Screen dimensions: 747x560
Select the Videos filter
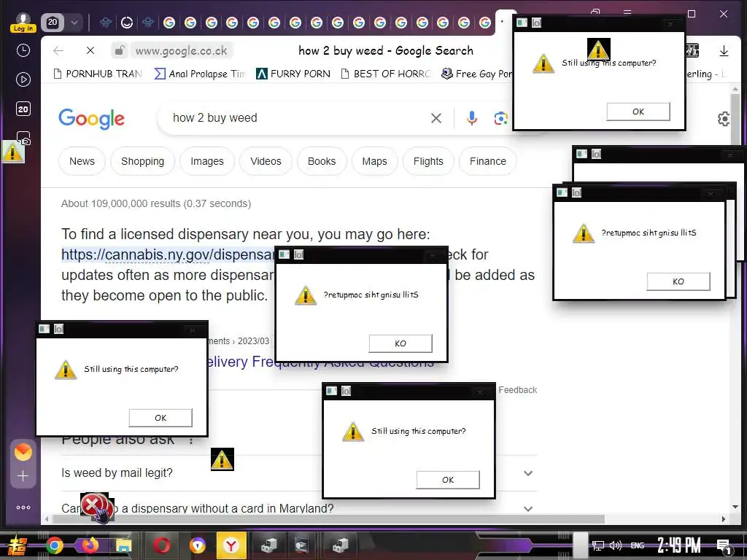[266, 161]
